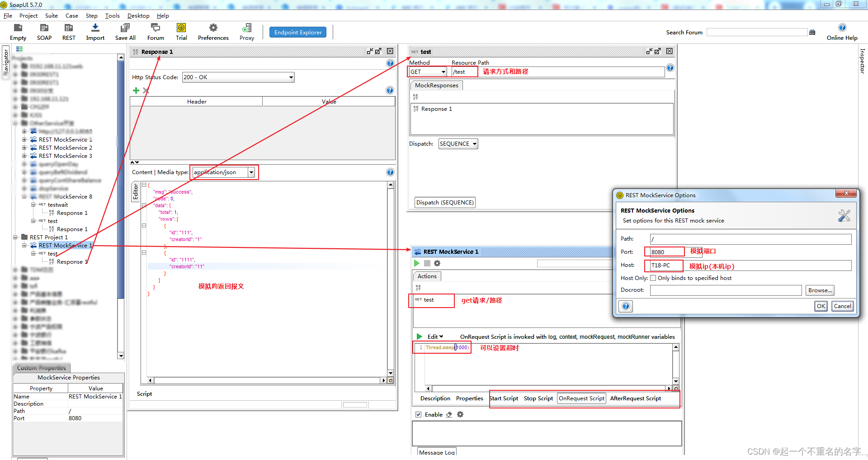Open Preferences gear in main toolbar
Image resolution: width=868 pixels, height=460 pixels.
213,28
